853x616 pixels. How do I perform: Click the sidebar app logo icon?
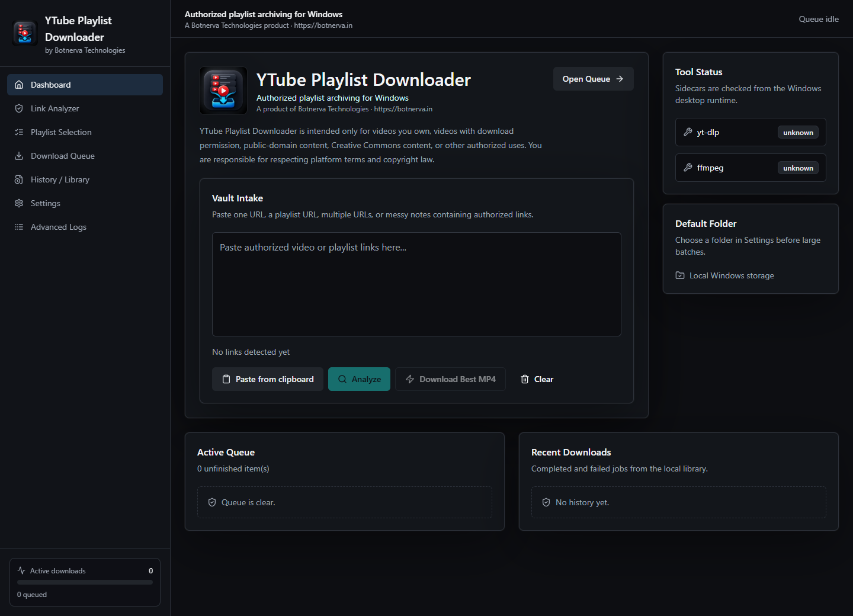(25, 33)
